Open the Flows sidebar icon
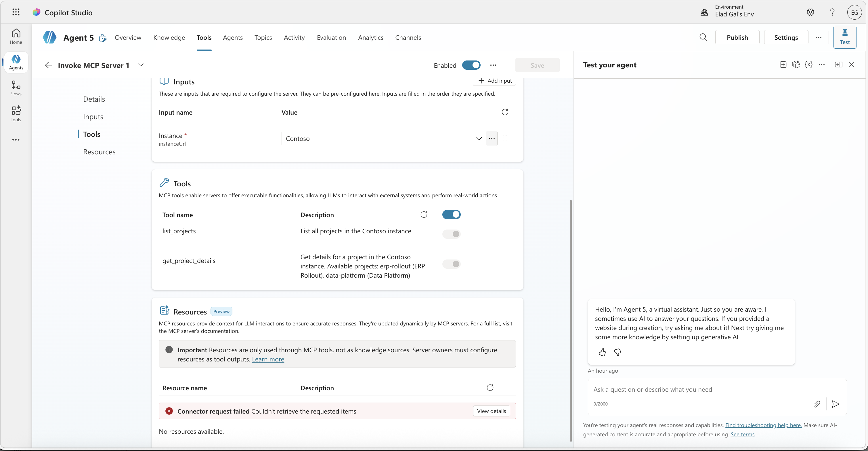 tap(16, 88)
